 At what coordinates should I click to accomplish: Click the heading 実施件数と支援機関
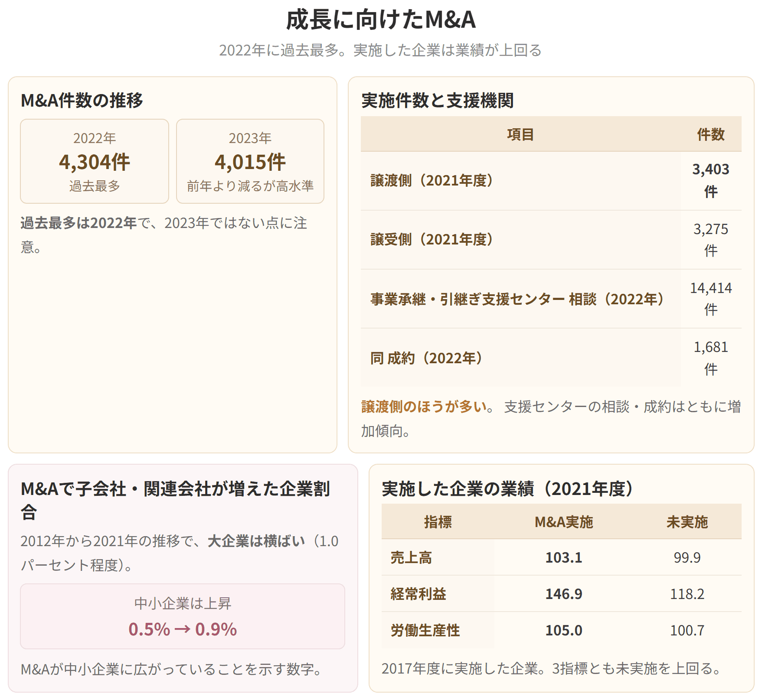click(x=437, y=100)
